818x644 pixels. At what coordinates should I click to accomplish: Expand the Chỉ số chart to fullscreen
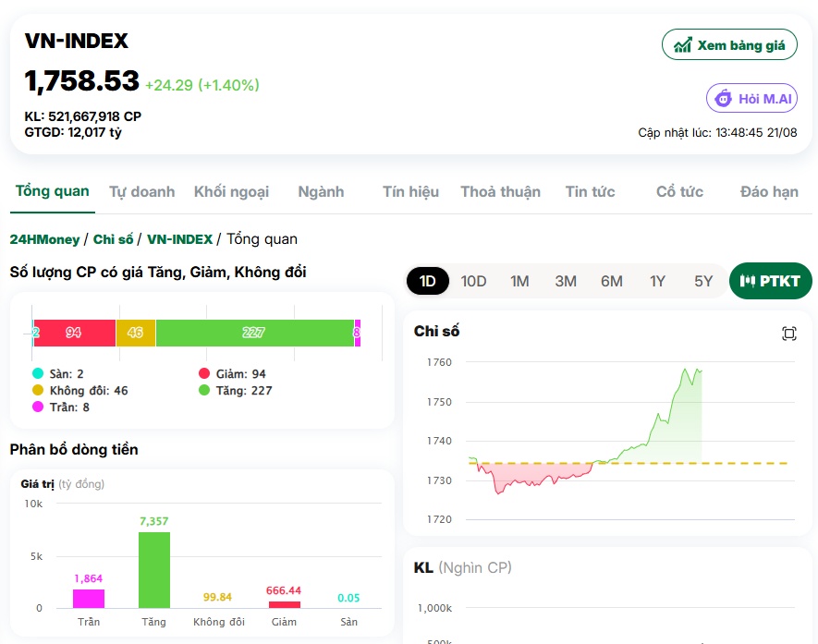point(788,334)
